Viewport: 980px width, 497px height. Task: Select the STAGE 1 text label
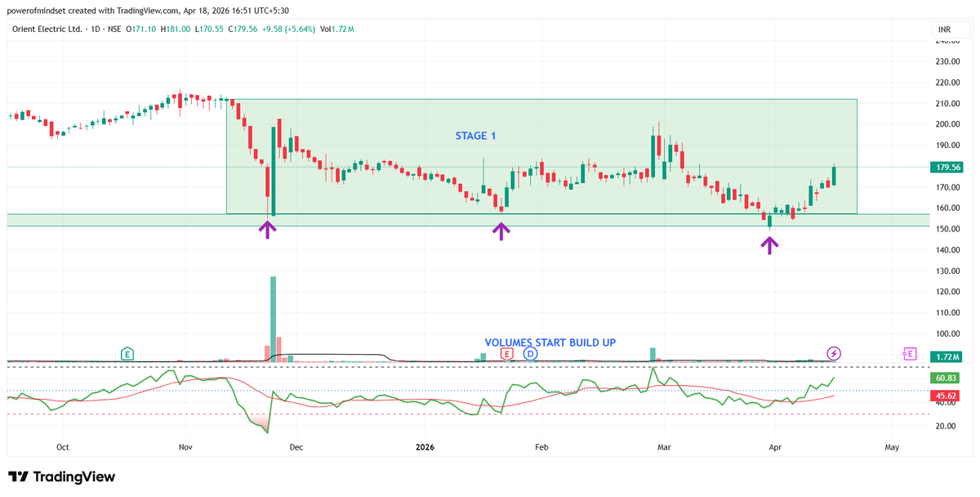click(x=475, y=136)
